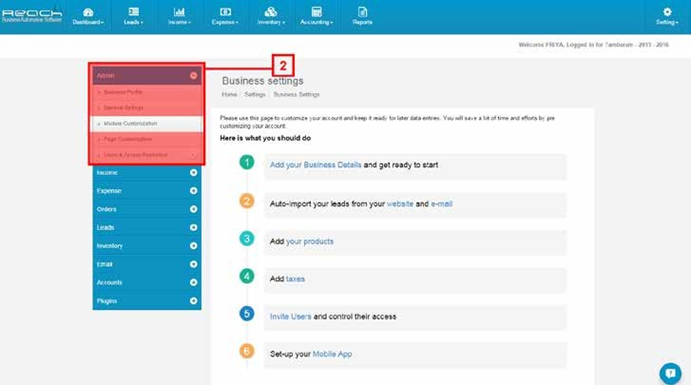The height and width of the screenshot is (385, 691).
Task: Open the Setting gear menu
Action: [x=667, y=16]
